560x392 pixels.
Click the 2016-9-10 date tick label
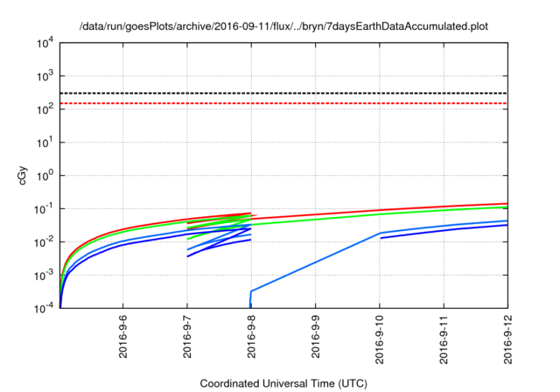(x=380, y=339)
